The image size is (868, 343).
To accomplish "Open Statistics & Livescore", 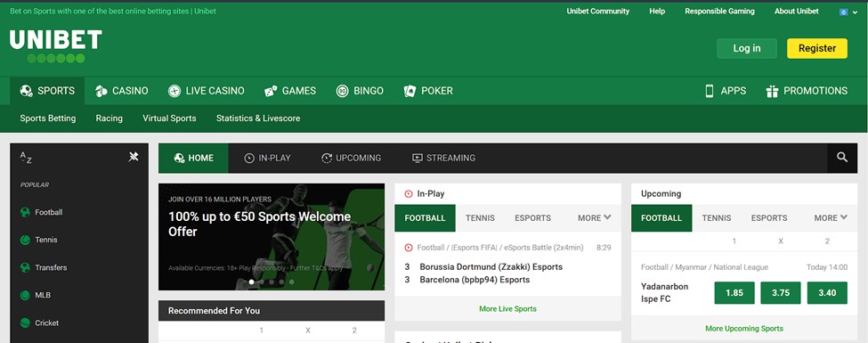I will click(x=258, y=118).
